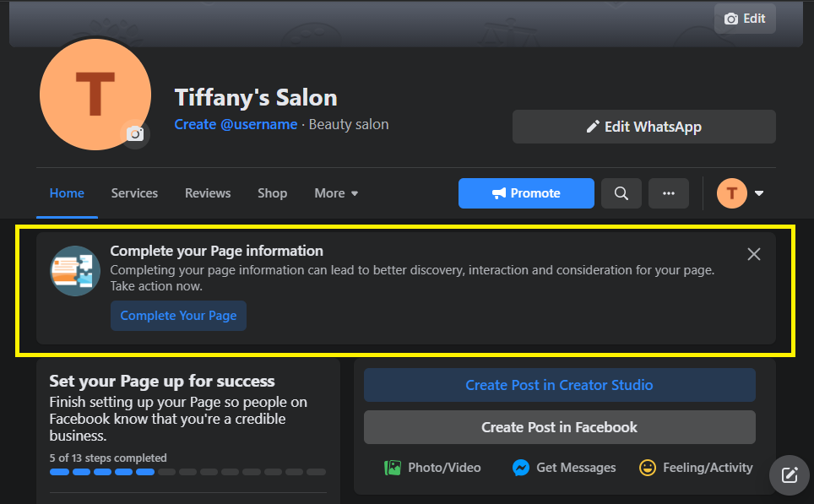This screenshot has width=814, height=504.
Task: Click the Feeling/Activity smiley option
Action: pos(696,468)
